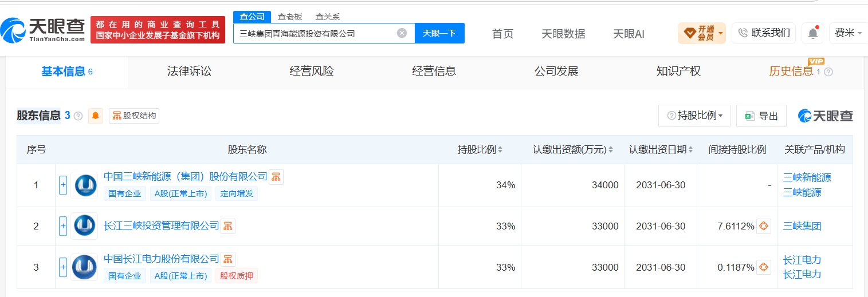Expand row 1 with plus button
Screen dimensions: 868x297
[63, 185]
